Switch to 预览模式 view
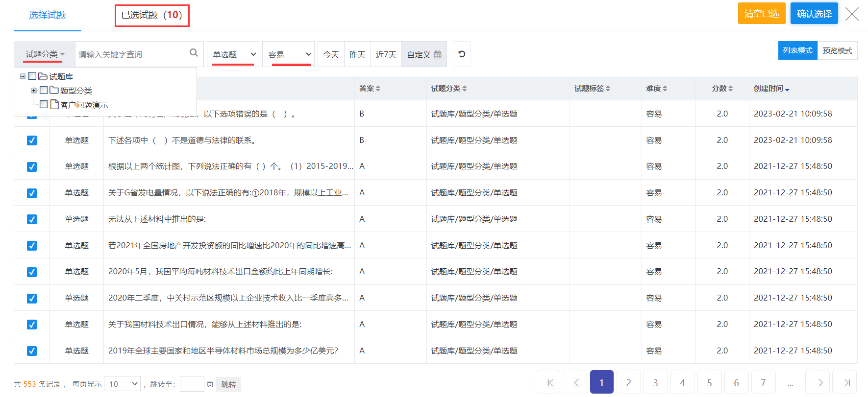The width and height of the screenshot is (868, 397). (x=837, y=51)
